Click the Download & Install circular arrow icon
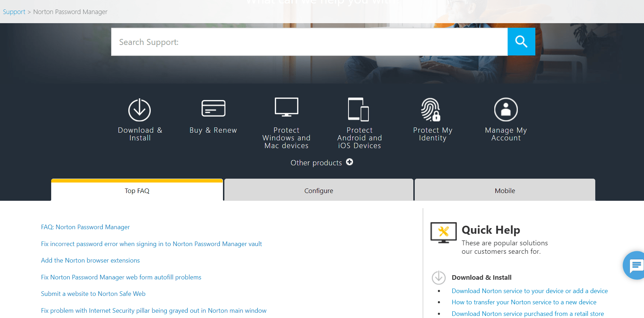Viewport: 644px width, 318px height. 438,277
